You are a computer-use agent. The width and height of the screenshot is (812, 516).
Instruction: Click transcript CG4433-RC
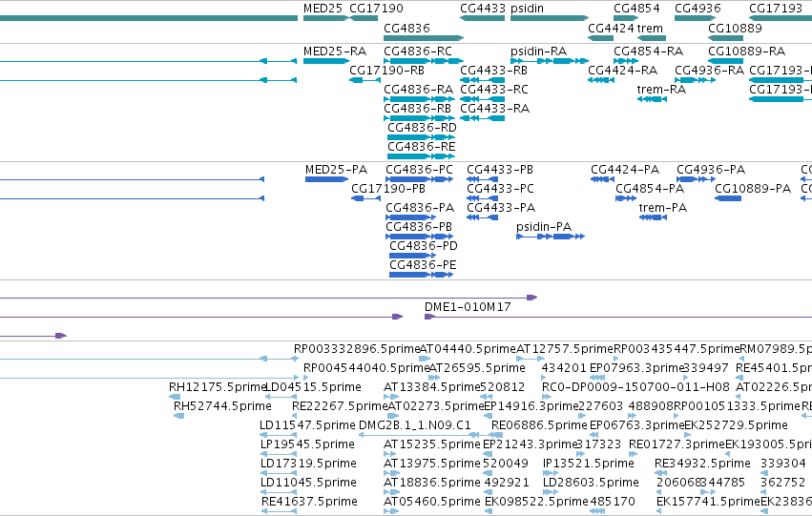point(494,90)
